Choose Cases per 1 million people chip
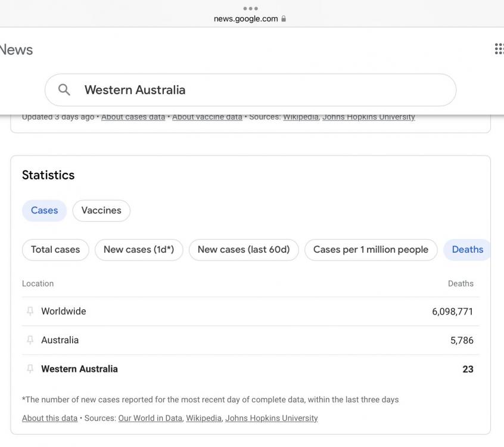 (x=371, y=250)
